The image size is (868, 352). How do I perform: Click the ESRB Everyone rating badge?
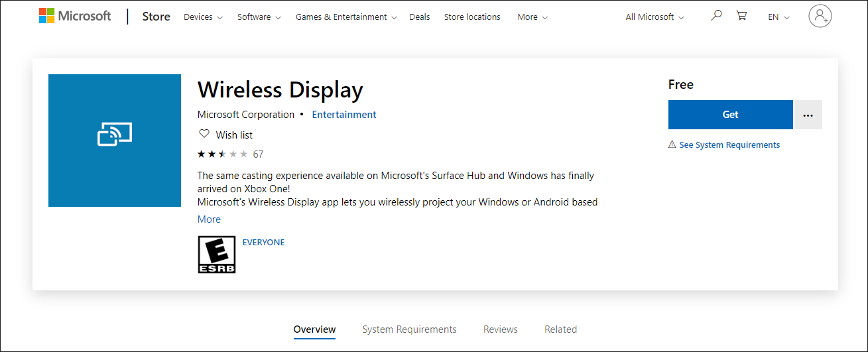coord(217,255)
